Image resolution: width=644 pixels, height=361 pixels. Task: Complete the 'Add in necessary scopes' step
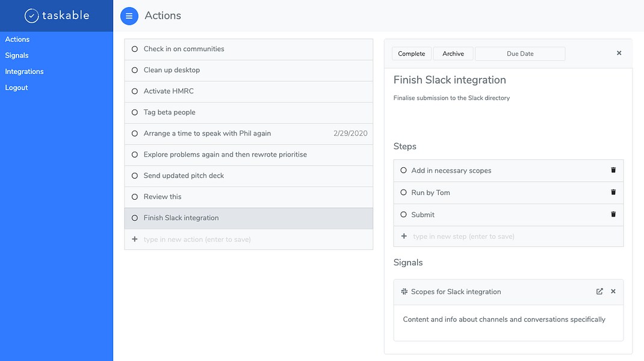[x=403, y=170]
